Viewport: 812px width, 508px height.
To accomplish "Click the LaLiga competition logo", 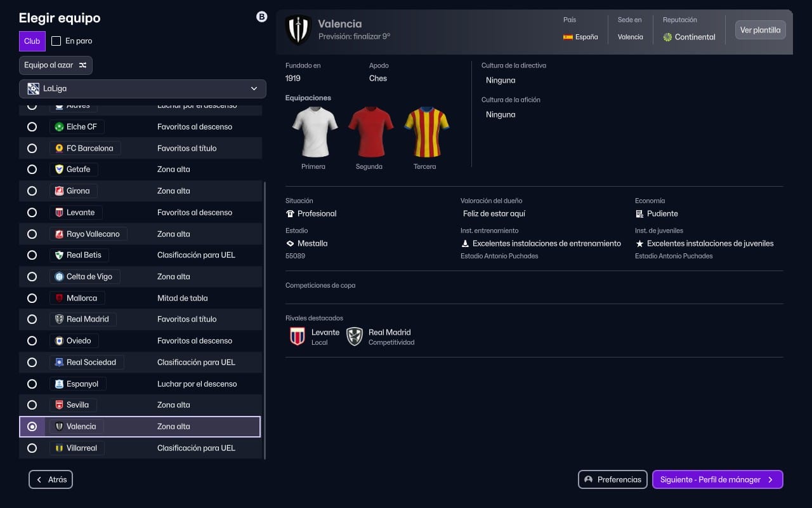I will coord(32,88).
